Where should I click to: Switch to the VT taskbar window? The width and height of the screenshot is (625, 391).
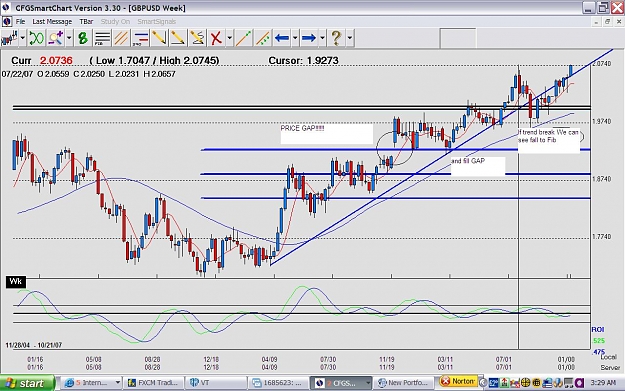[216, 383]
